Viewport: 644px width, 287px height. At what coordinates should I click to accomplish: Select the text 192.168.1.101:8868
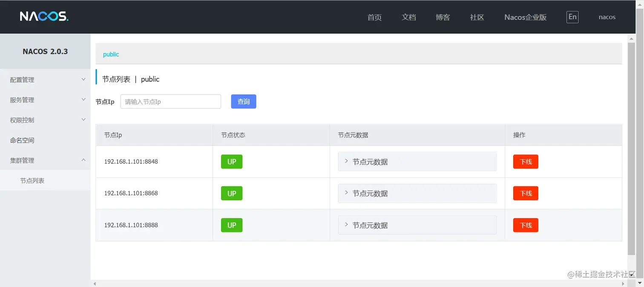point(131,193)
